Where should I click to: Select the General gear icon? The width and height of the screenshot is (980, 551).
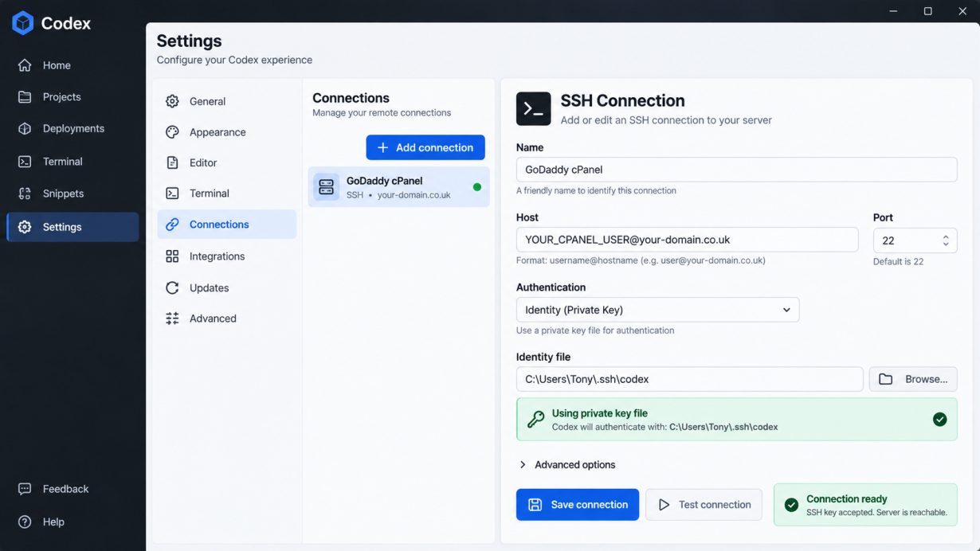click(172, 101)
